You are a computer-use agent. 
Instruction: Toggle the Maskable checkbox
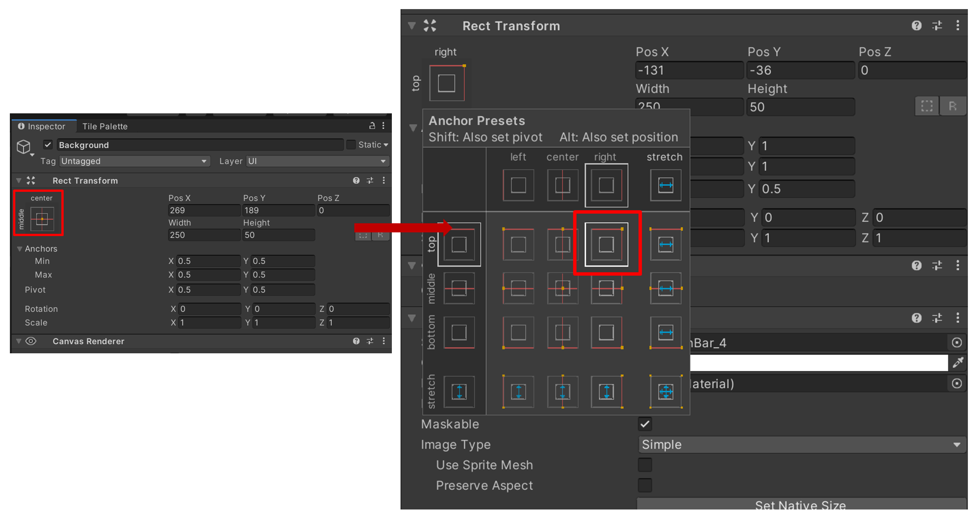tap(645, 424)
